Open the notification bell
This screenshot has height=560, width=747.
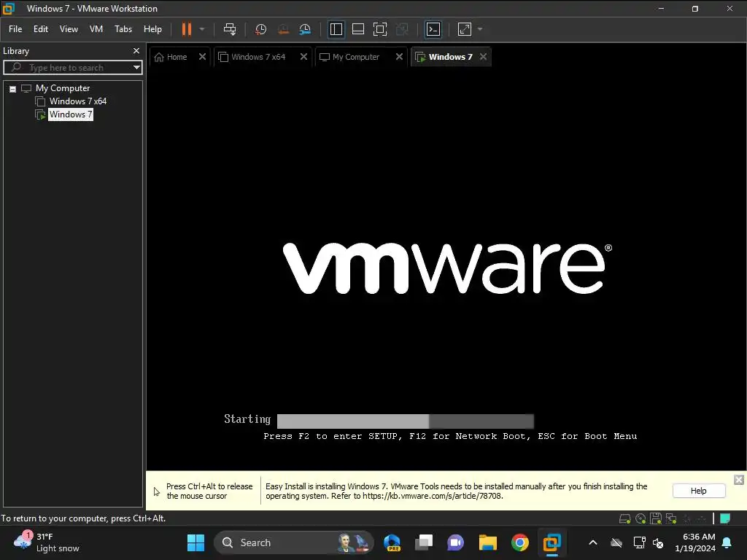[x=727, y=542]
